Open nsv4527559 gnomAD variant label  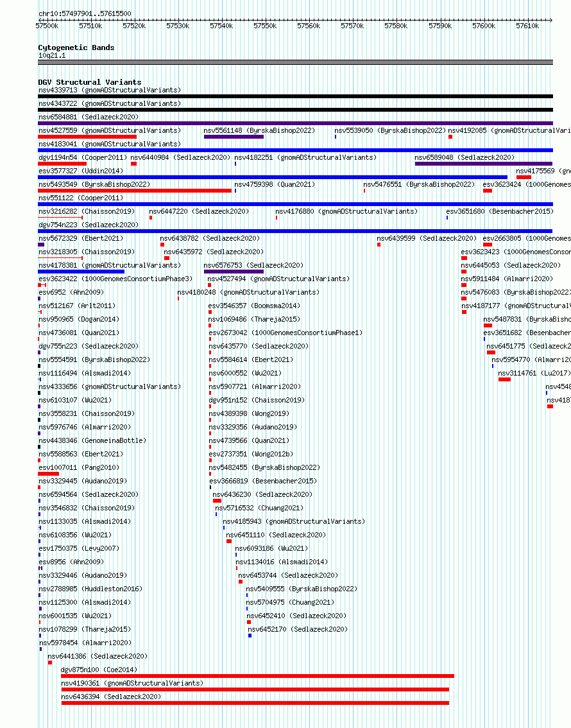tap(110, 130)
